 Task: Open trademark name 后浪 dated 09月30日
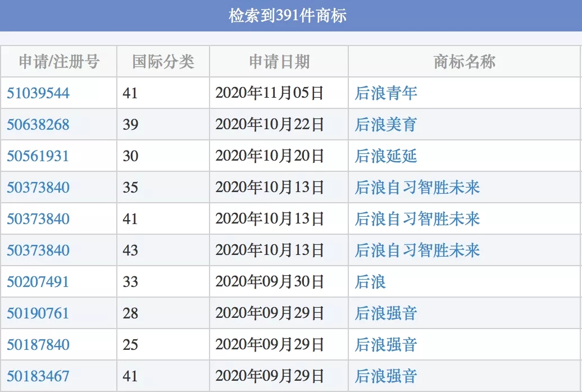(x=370, y=282)
